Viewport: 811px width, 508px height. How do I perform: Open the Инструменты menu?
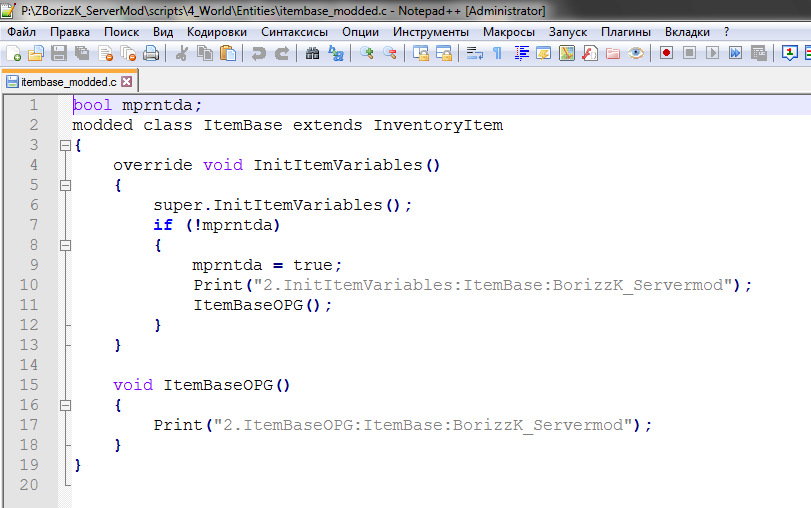point(431,32)
